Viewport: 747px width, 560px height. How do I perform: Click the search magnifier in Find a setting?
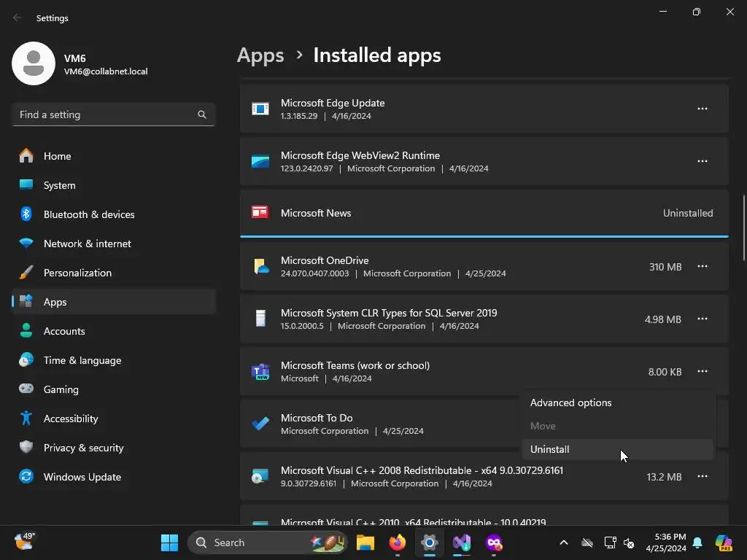(x=202, y=114)
